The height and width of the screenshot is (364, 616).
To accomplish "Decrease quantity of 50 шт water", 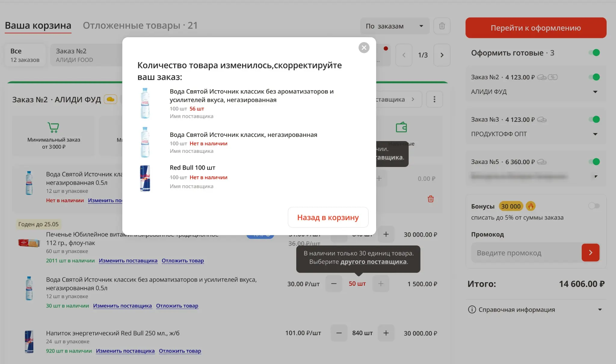I will [x=334, y=284].
